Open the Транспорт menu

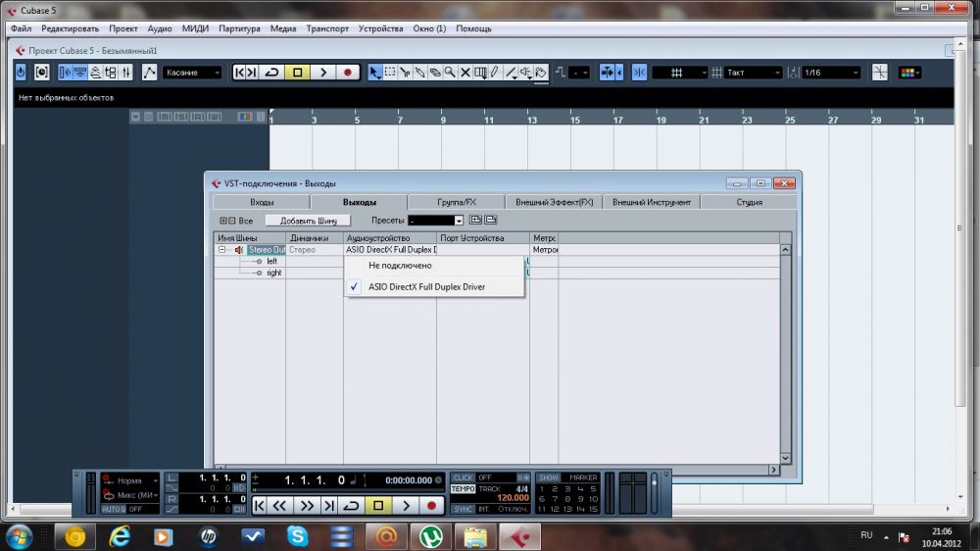[327, 28]
